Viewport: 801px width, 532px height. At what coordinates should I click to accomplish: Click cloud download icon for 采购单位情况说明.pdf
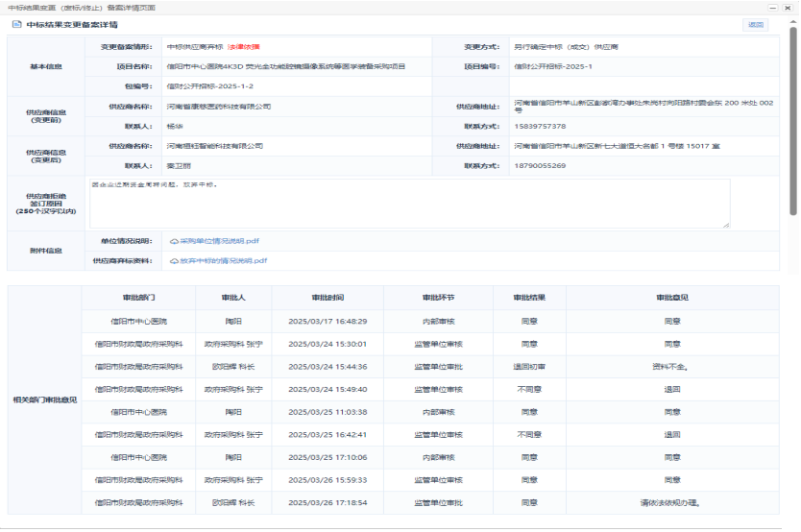(x=174, y=241)
